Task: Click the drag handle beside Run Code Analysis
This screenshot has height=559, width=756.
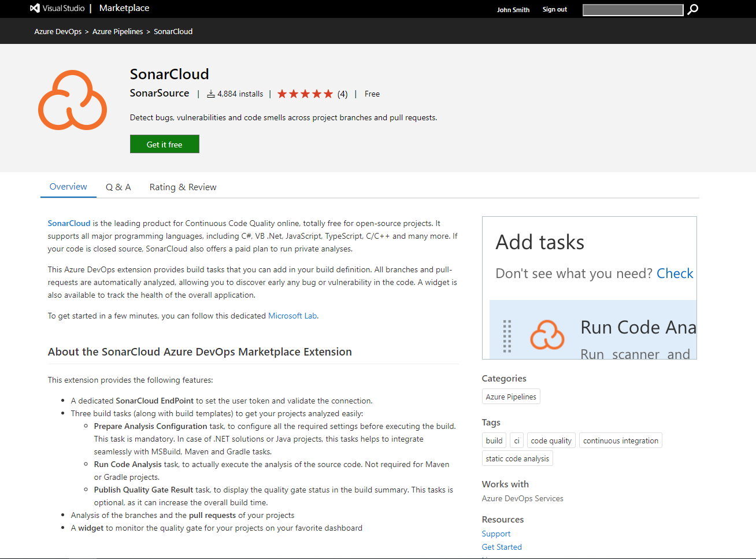Action: coord(507,336)
